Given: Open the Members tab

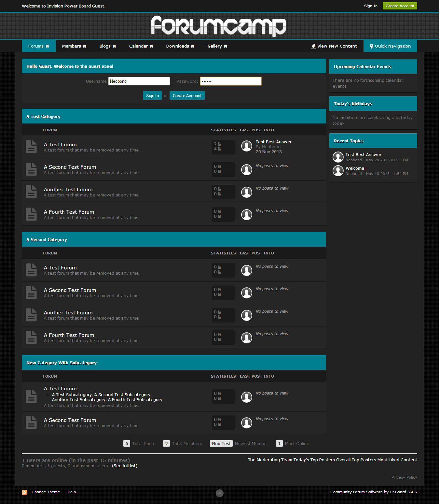Looking at the screenshot, I should click(74, 46).
